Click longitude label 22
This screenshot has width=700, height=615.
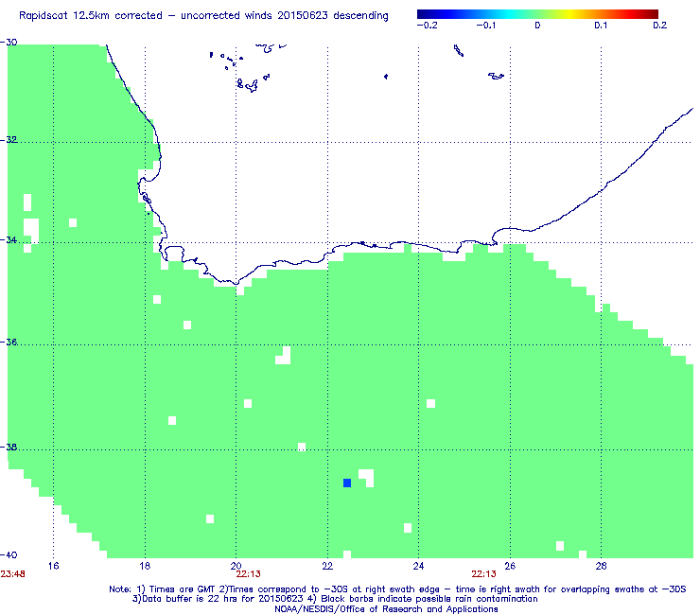tap(327, 566)
